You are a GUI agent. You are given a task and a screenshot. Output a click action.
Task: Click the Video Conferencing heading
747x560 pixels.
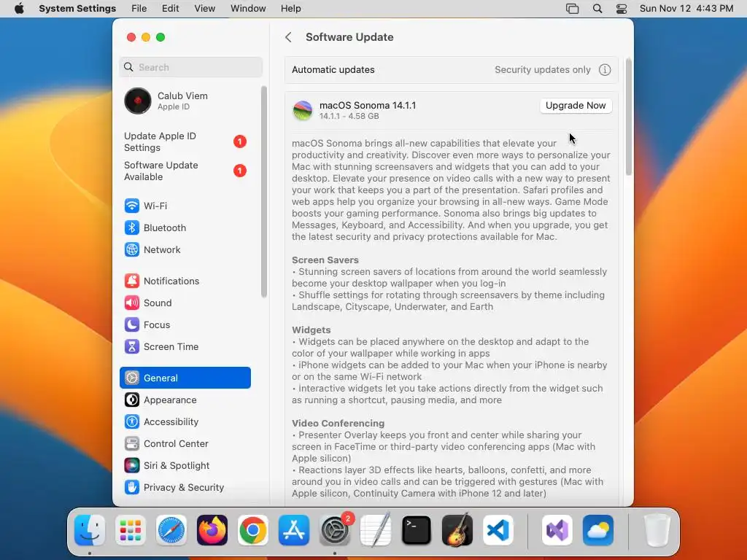pos(338,424)
